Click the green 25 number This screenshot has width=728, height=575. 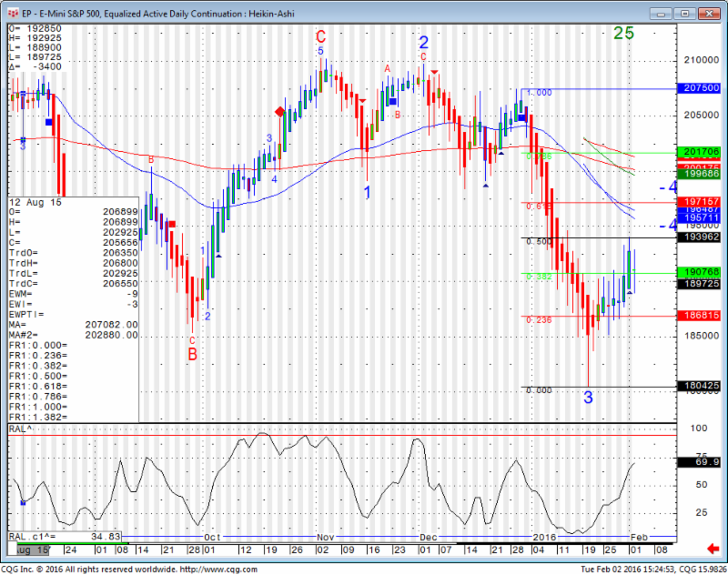623,33
